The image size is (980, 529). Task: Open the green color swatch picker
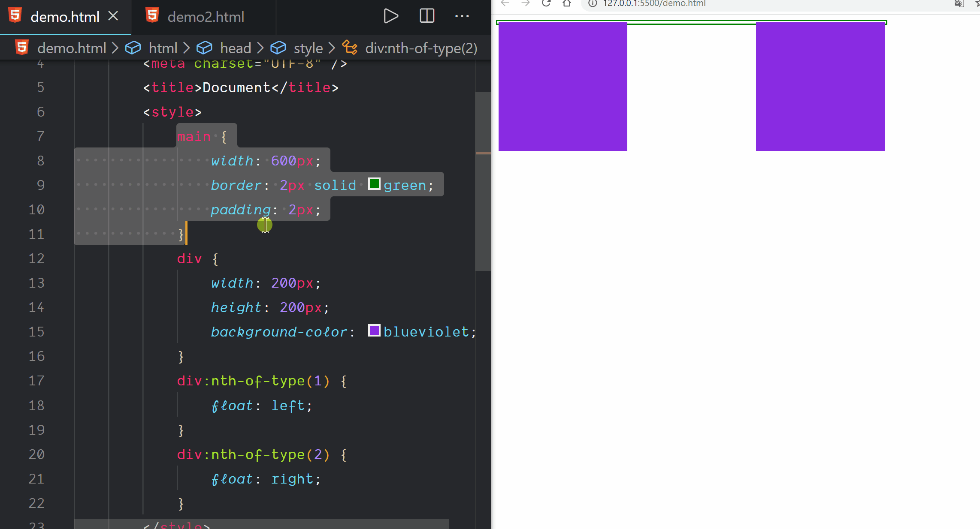(374, 184)
